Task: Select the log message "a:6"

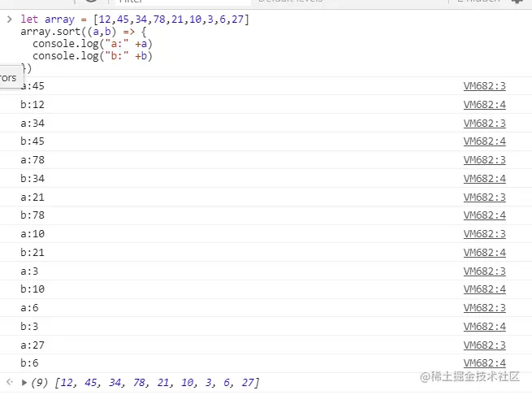Action: [29, 308]
